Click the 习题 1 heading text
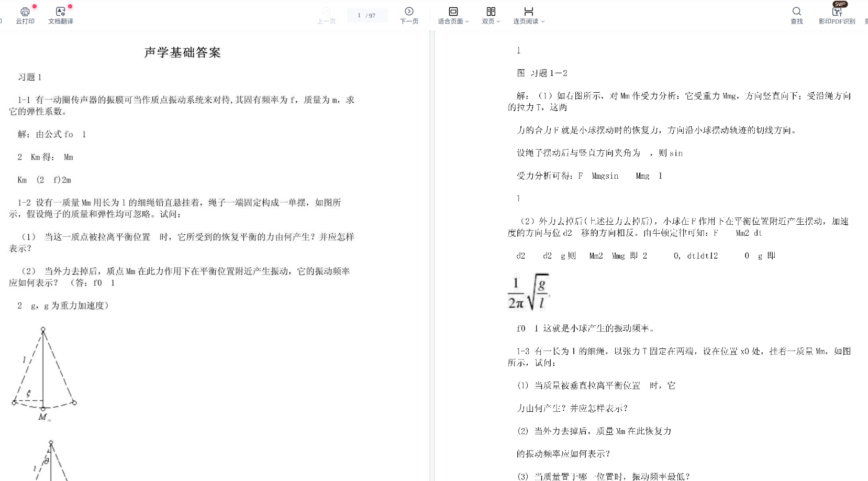Viewport: 868px width, 481px height. 30,77
